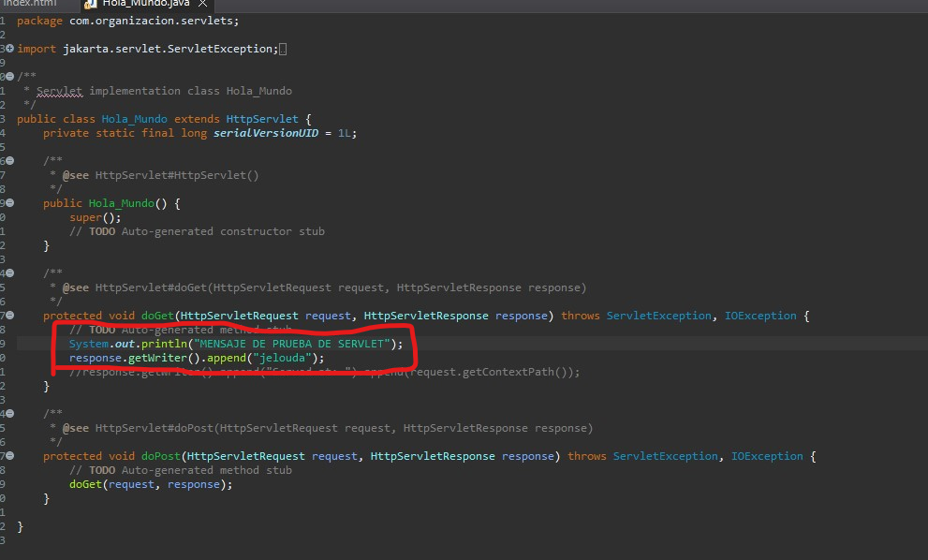Viewport: 928px width, 560px height.
Task: Place cursor on the super() call
Action: pos(87,217)
